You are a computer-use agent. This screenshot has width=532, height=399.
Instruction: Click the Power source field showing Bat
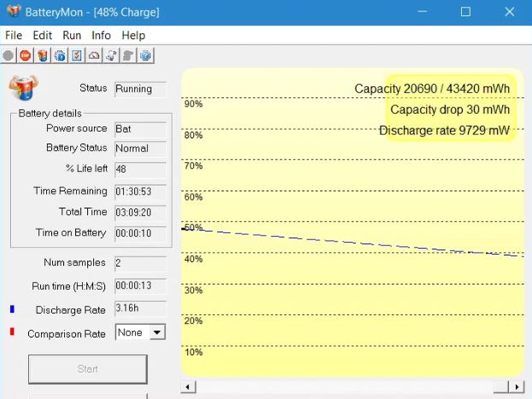(x=140, y=129)
